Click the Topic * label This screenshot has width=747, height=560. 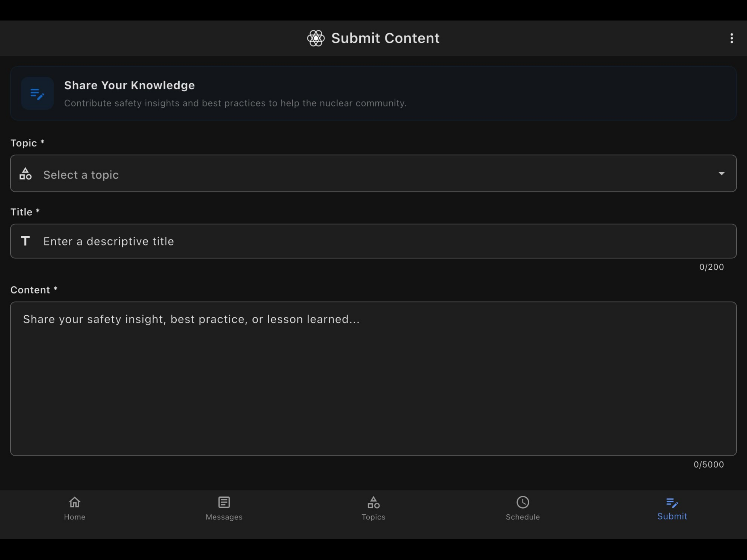27,143
